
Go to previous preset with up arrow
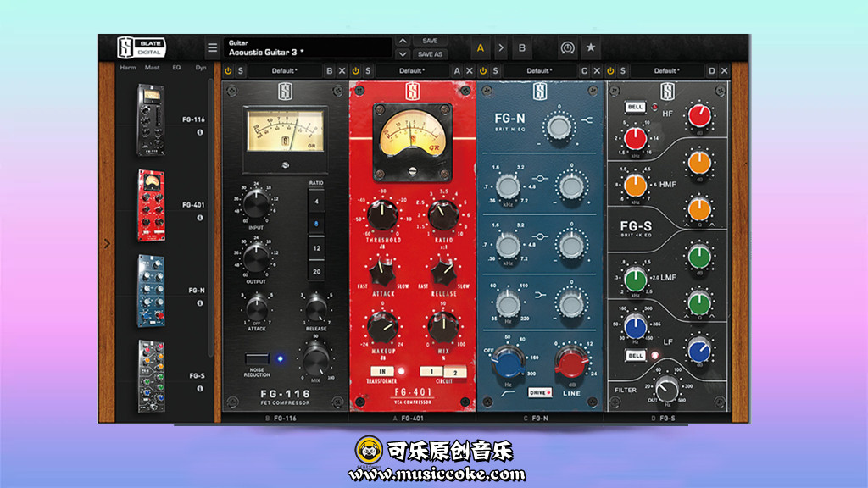point(403,42)
